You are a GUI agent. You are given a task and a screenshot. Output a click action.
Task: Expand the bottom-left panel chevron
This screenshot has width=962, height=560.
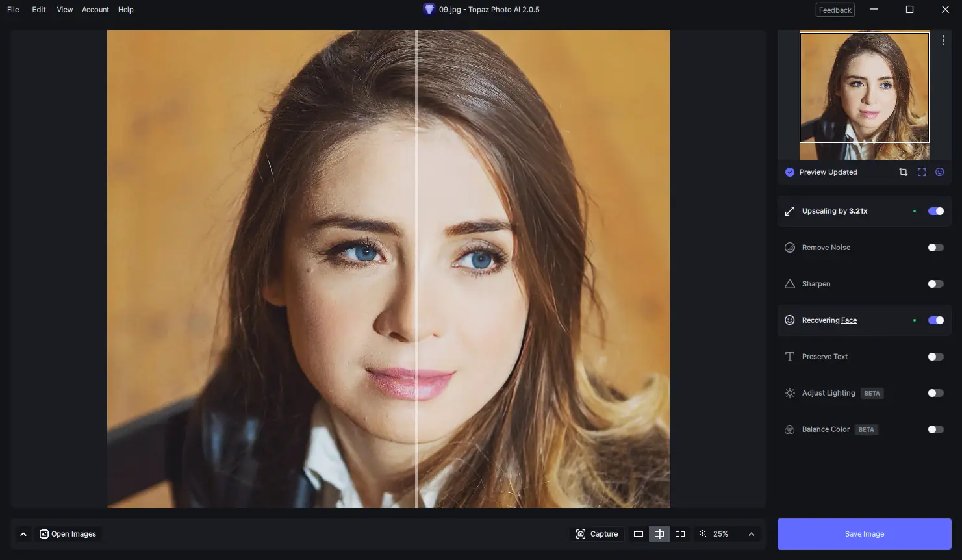[x=23, y=533]
